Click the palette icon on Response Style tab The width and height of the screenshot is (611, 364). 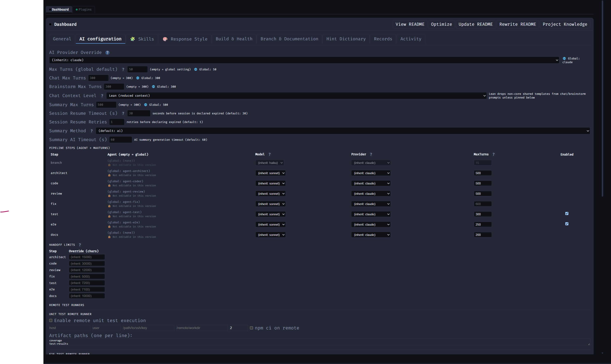[x=165, y=39]
